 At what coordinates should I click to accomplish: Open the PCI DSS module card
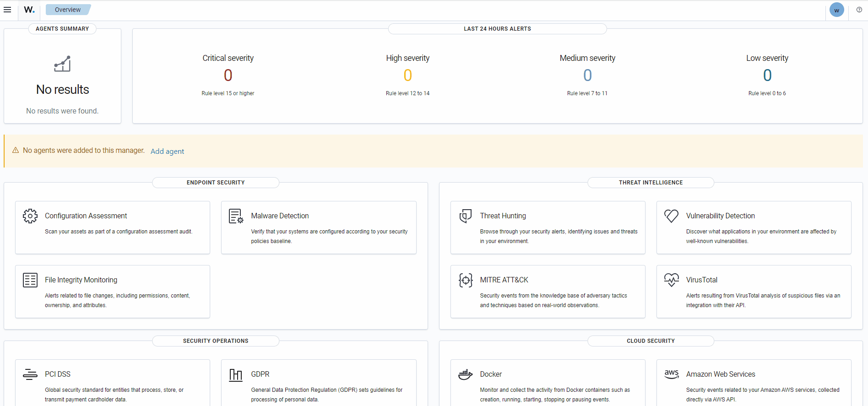[113, 383]
